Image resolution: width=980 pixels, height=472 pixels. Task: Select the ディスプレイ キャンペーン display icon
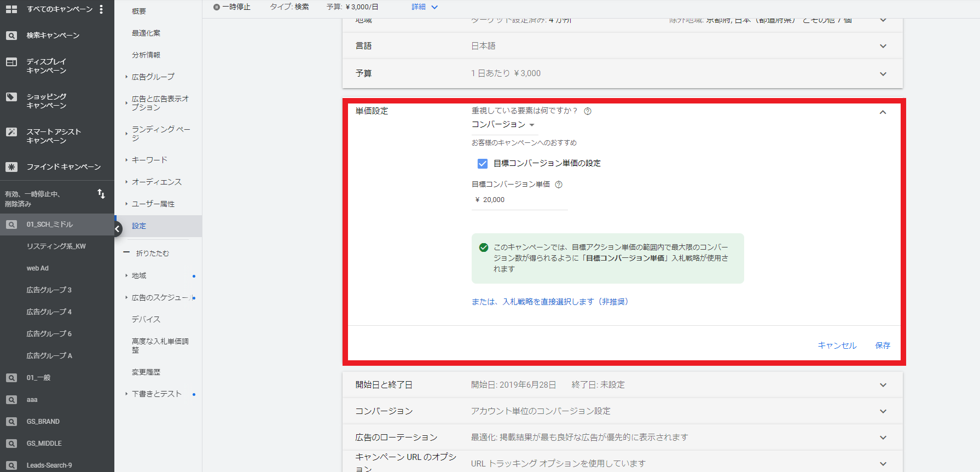(11, 62)
